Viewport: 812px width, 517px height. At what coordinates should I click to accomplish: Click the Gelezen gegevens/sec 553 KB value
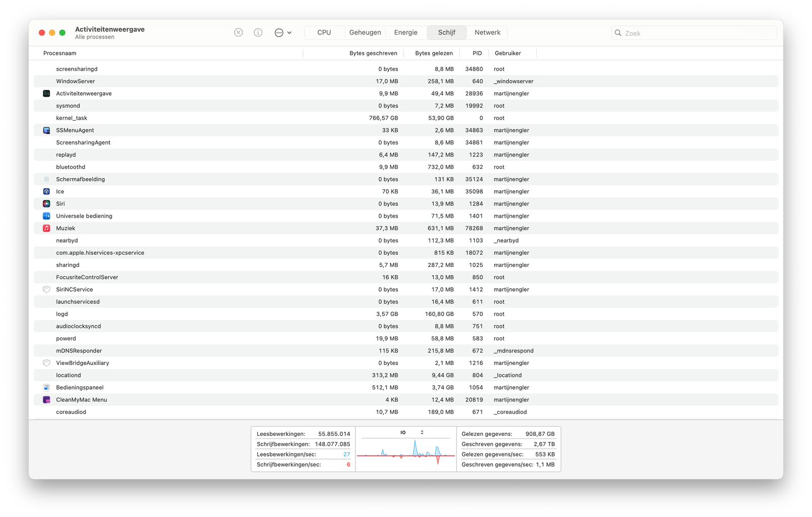click(x=545, y=454)
